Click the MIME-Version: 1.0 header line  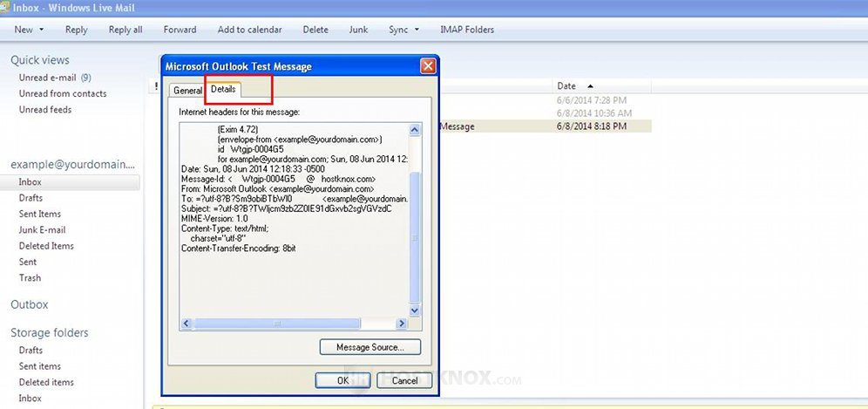[214, 219]
